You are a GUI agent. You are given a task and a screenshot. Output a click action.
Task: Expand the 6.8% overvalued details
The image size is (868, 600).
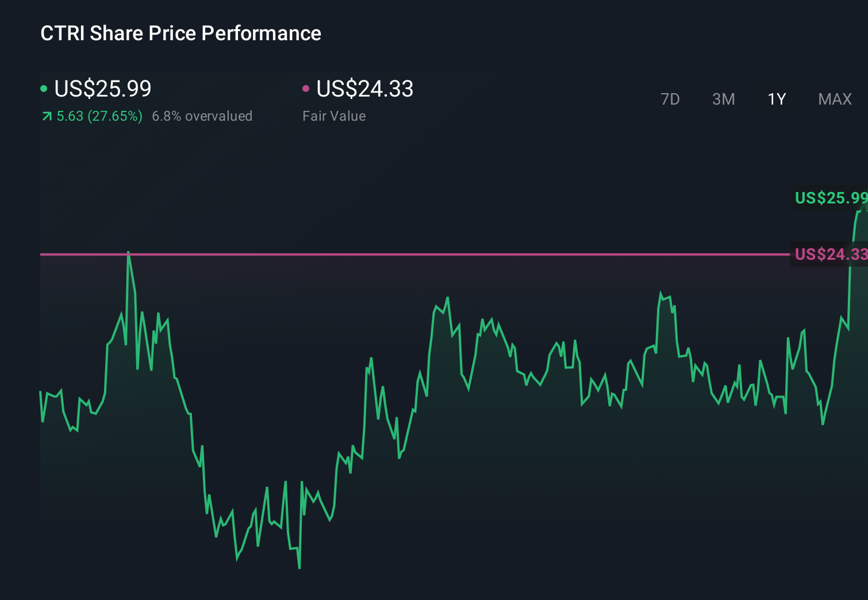[x=202, y=116]
